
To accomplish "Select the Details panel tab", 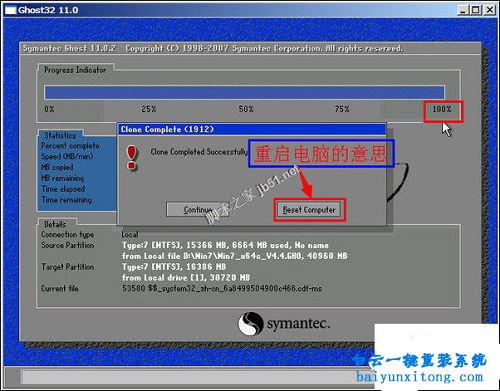I will 55,224.
